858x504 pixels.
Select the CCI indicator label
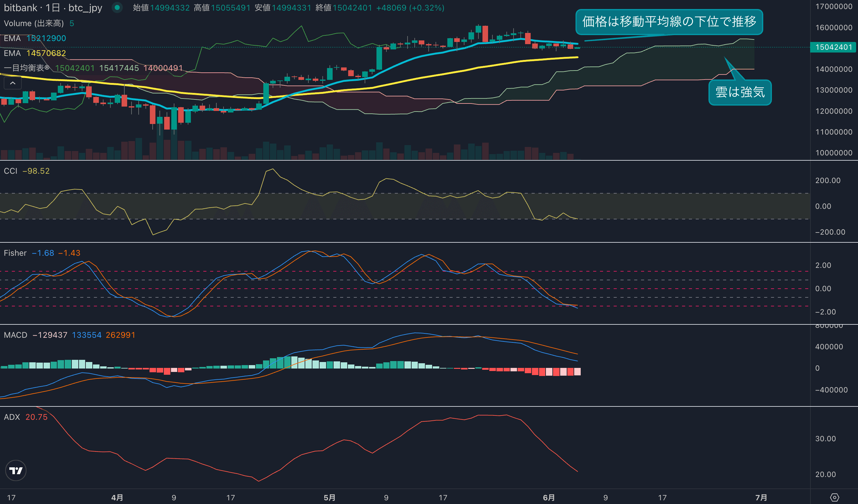[x=10, y=171]
